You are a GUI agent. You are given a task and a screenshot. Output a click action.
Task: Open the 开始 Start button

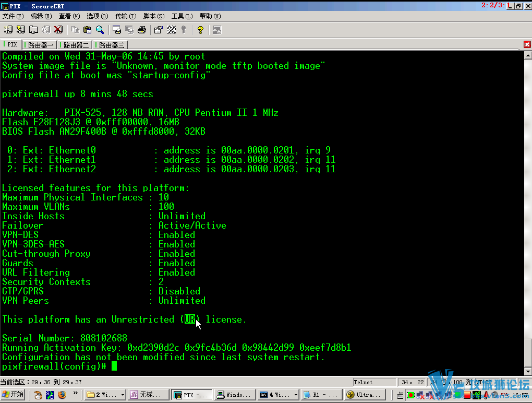click(13, 395)
